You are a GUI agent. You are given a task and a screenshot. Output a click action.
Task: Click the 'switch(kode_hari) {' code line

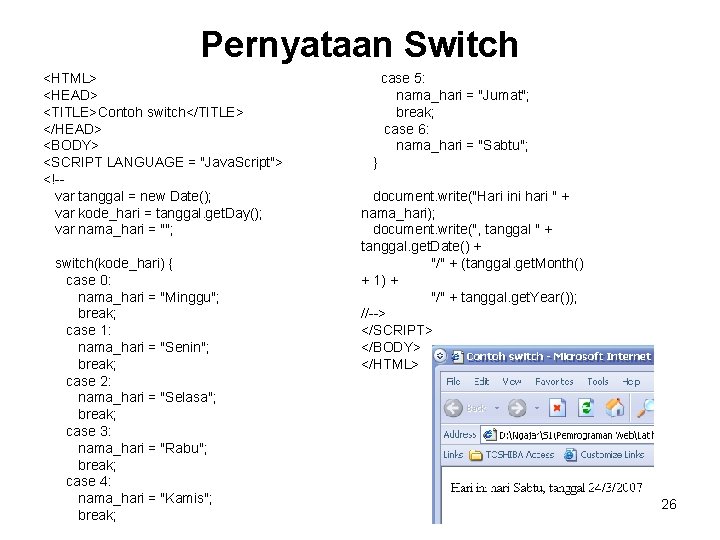click(114, 264)
